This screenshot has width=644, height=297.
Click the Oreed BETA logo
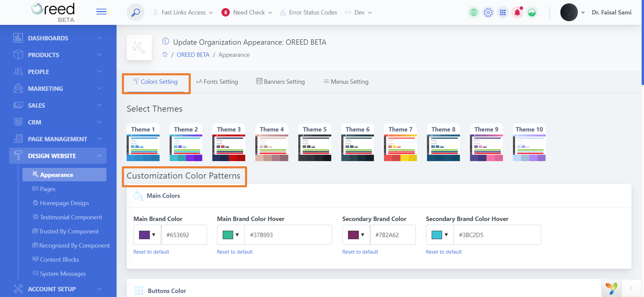[53, 12]
